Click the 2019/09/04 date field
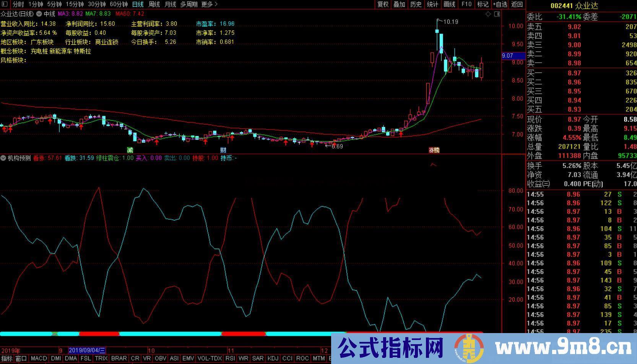The height and width of the screenshot is (364, 637). (87, 350)
